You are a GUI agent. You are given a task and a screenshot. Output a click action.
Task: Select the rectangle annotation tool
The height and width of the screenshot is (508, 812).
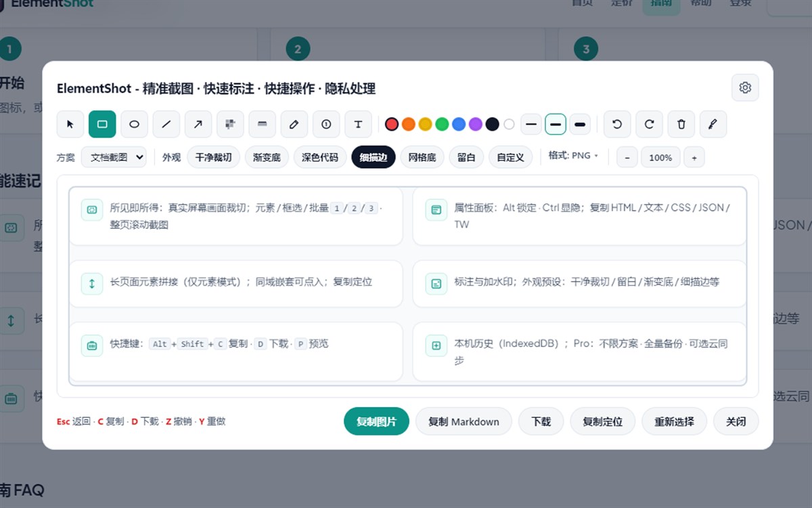102,124
